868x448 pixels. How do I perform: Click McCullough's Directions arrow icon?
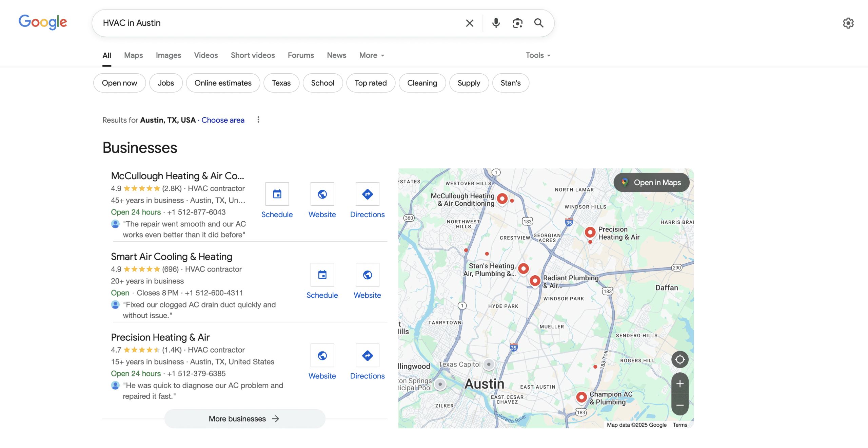367,194
